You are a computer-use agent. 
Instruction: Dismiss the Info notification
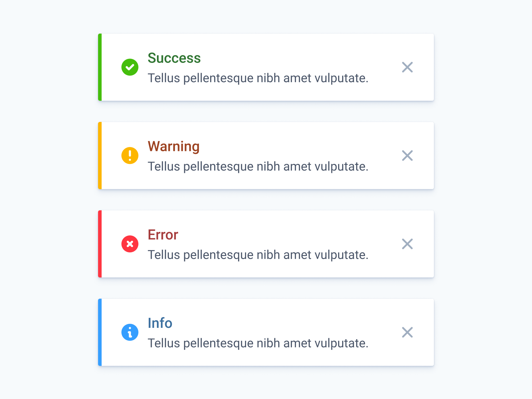tap(407, 332)
